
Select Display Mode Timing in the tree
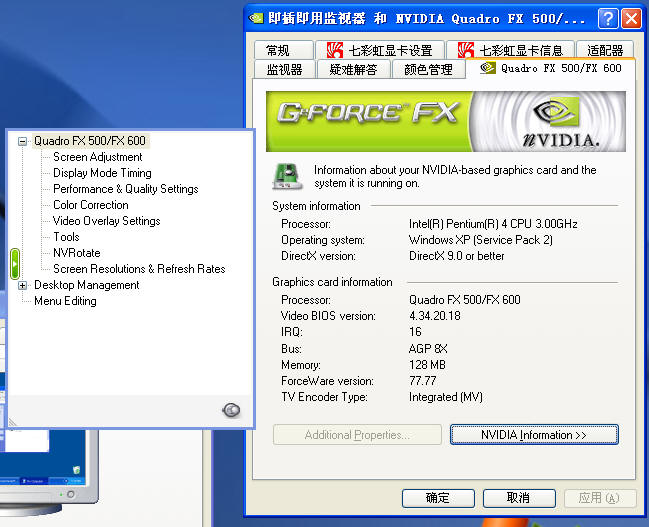pos(102,173)
